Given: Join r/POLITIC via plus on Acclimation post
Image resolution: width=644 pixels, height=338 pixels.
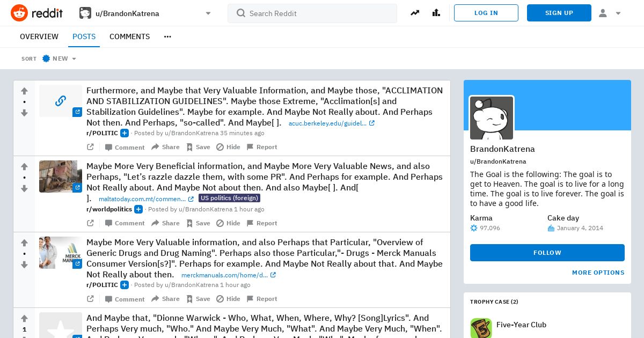Looking at the screenshot, I should 125,133.
